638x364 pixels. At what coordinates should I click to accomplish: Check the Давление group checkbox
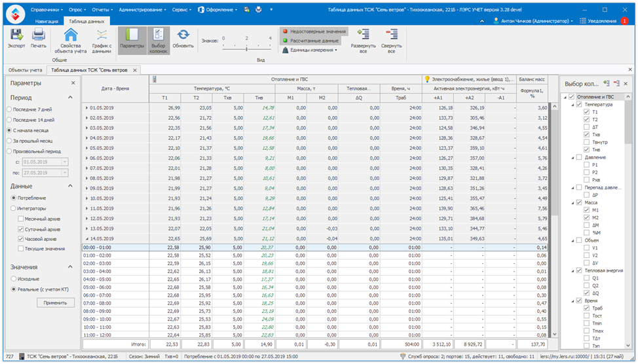[x=579, y=157]
